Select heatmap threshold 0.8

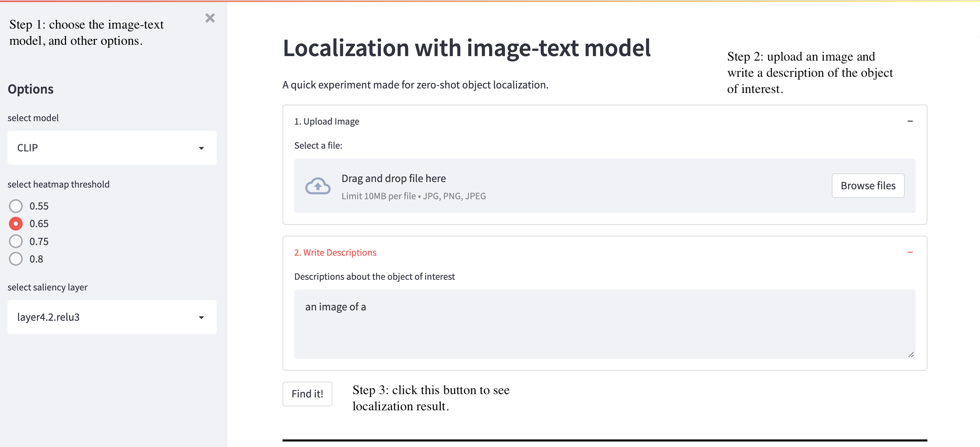tap(15, 259)
